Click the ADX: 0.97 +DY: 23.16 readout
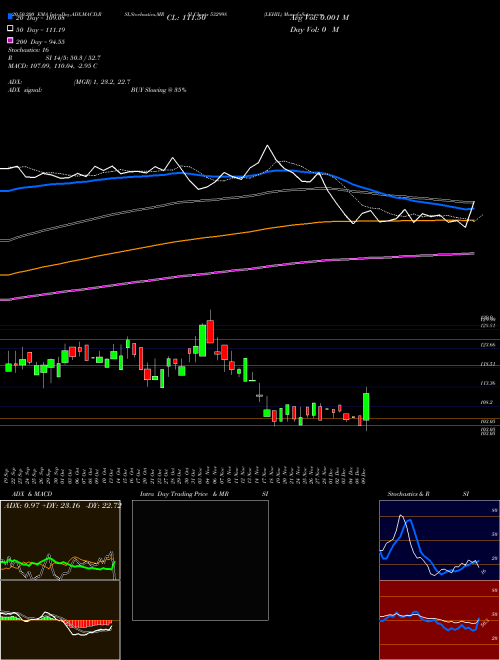The image size is (500, 660). pyautogui.click(x=61, y=505)
